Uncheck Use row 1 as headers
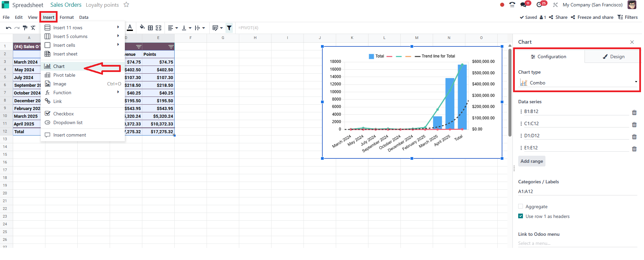This screenshot has width=644, height=260. click(x=521, y=216)
